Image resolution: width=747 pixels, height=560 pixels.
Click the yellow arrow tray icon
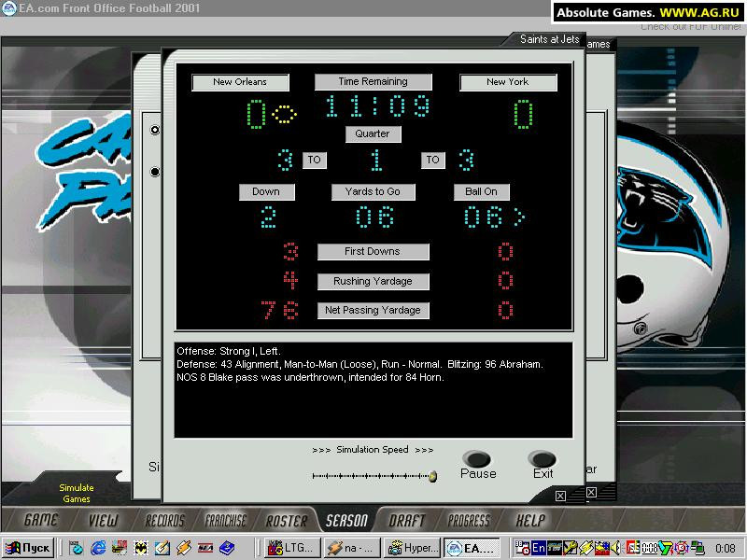tap(602, 548)
